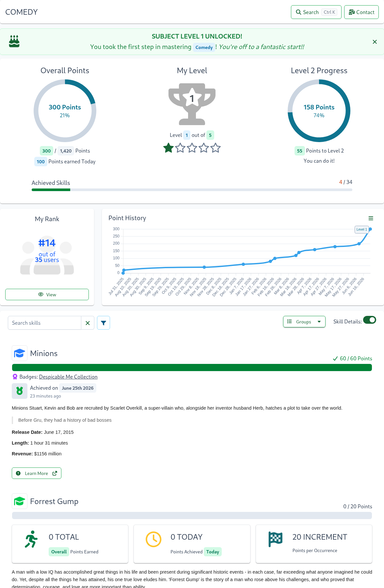384x588 pixels.
Task: Click the Minions full progress bar
Action: (x=192, y=367)
